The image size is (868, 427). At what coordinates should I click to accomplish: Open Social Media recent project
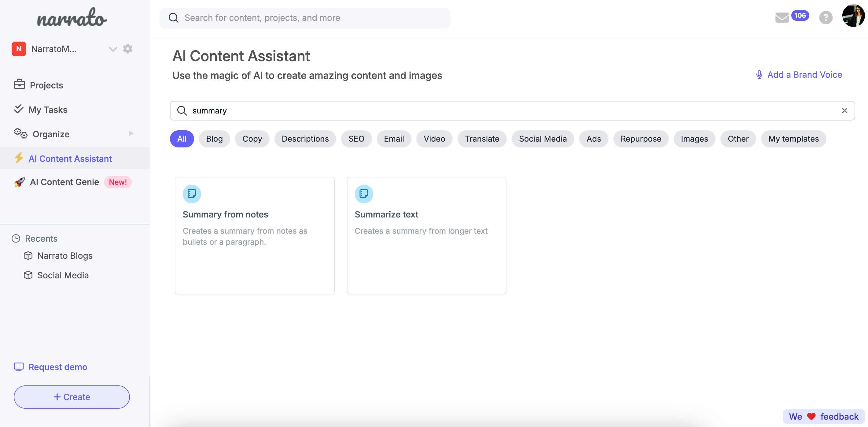coord(63,275)
